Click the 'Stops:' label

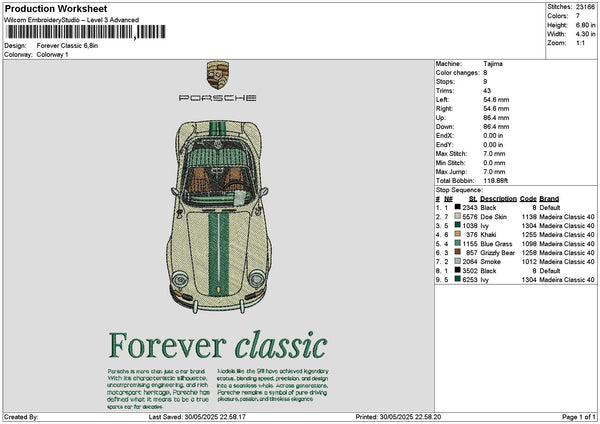click(x=445, y=82)
